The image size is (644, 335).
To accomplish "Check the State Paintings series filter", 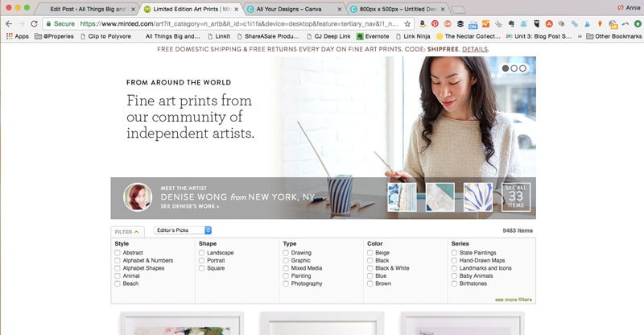I will (x=454, y=253).
